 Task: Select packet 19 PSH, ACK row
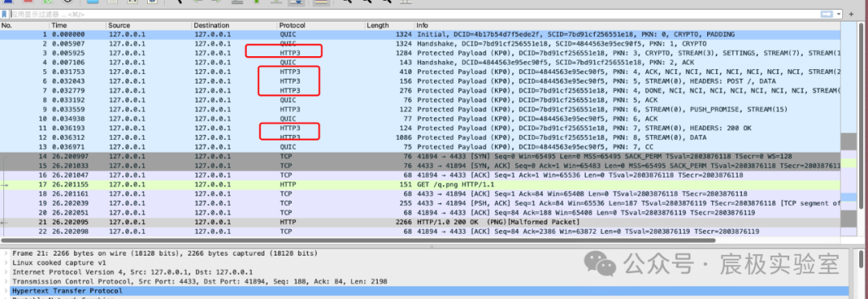click(420, 204)
